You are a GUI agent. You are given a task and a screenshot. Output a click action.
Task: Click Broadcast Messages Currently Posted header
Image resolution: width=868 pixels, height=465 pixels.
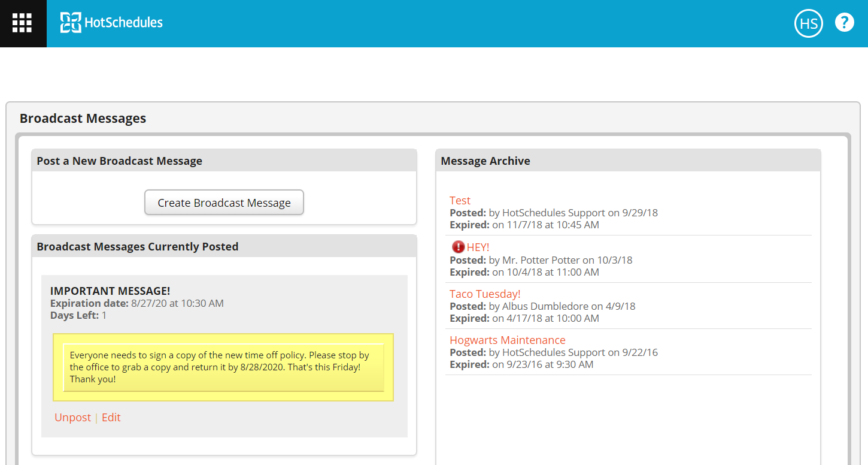[137, 246]
